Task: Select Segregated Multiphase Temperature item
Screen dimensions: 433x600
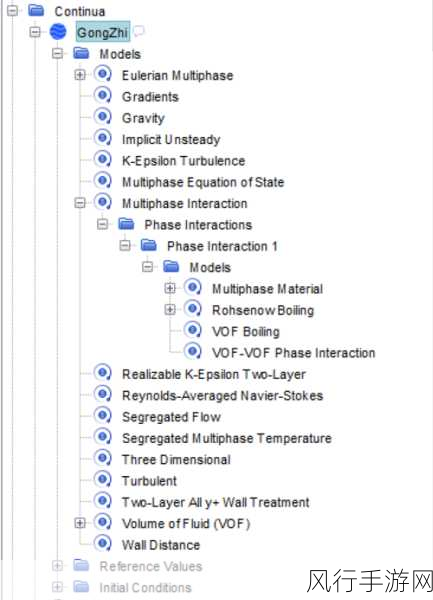Action: (x=226, y=438)
